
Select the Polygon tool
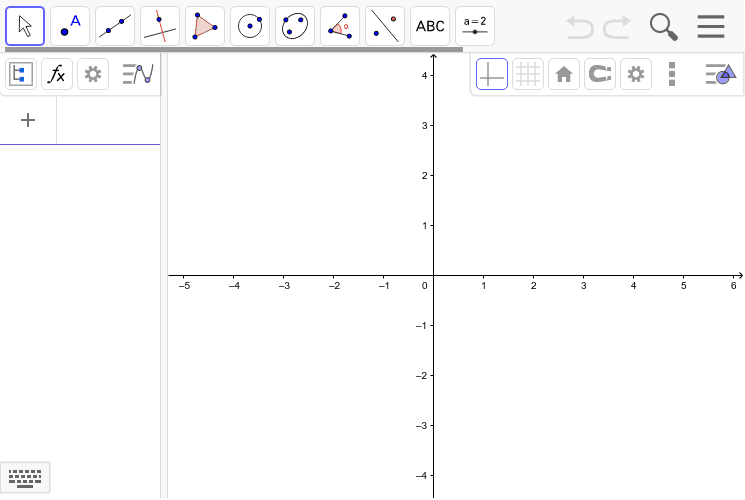tap(205, 26)
